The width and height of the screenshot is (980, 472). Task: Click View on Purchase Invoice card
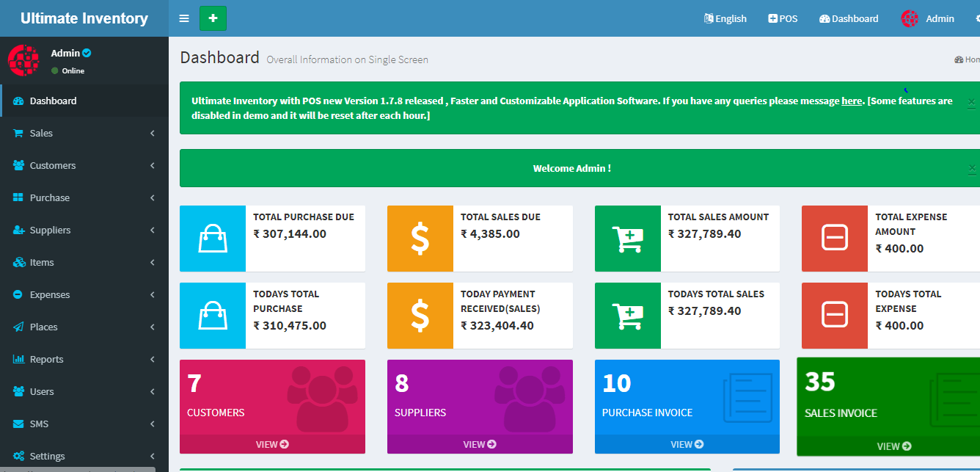[687, 444]
